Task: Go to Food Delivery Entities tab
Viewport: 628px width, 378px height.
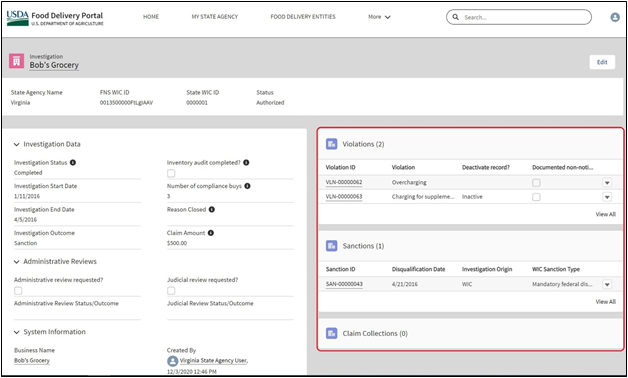Action: tap(303, 17)
